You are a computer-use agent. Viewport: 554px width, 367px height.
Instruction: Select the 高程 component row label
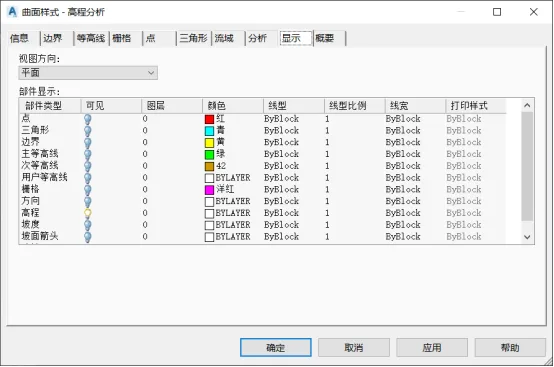[30, 213]
